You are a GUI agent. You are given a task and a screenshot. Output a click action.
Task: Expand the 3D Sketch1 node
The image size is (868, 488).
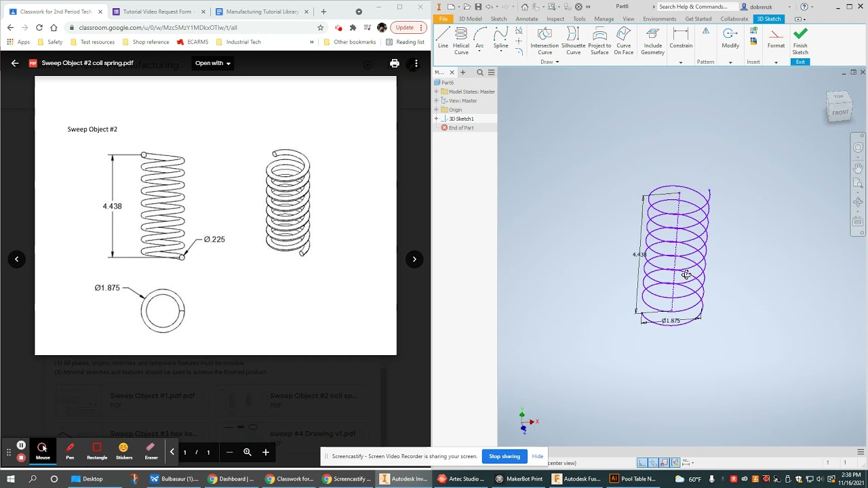pyautogui.click(x=436, y=119)
